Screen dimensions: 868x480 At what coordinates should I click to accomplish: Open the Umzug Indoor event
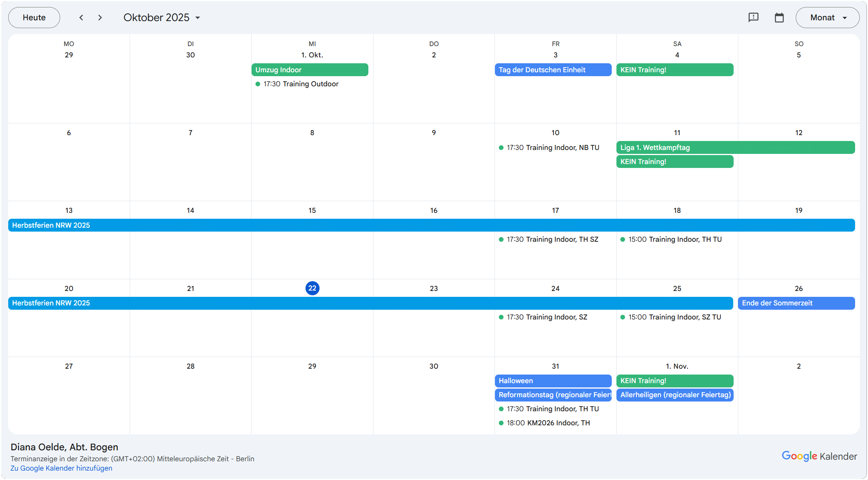(x=310, y=70)
